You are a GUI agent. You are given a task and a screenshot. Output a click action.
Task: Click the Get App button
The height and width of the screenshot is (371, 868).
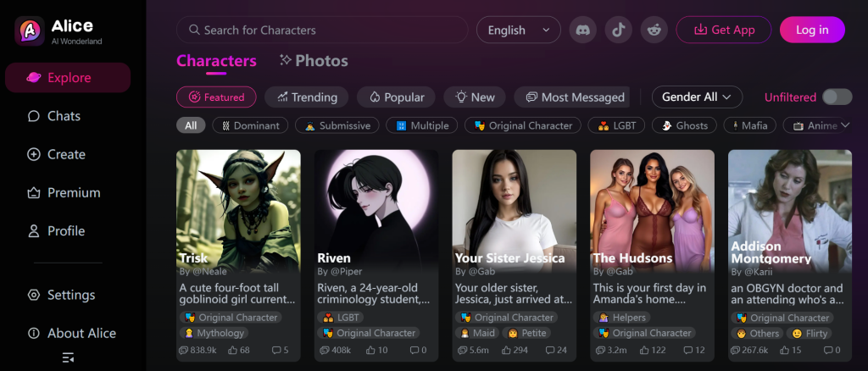pyautogui.click(x=724, y=30)
